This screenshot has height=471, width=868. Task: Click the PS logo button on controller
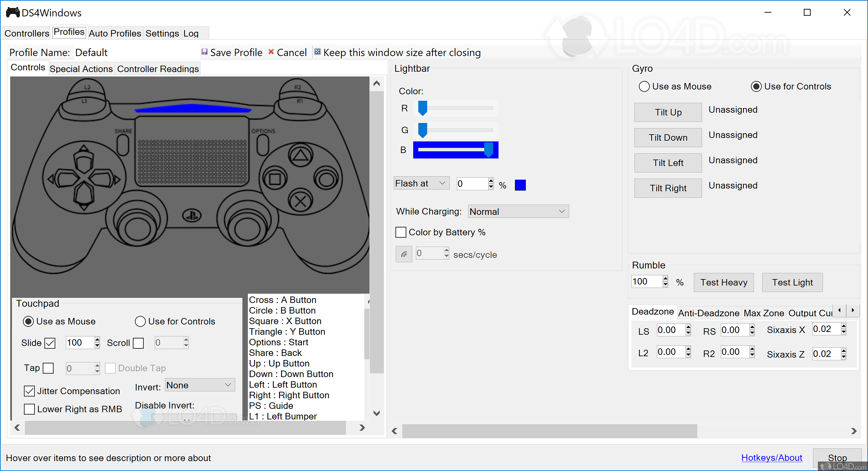click(192, 216)
